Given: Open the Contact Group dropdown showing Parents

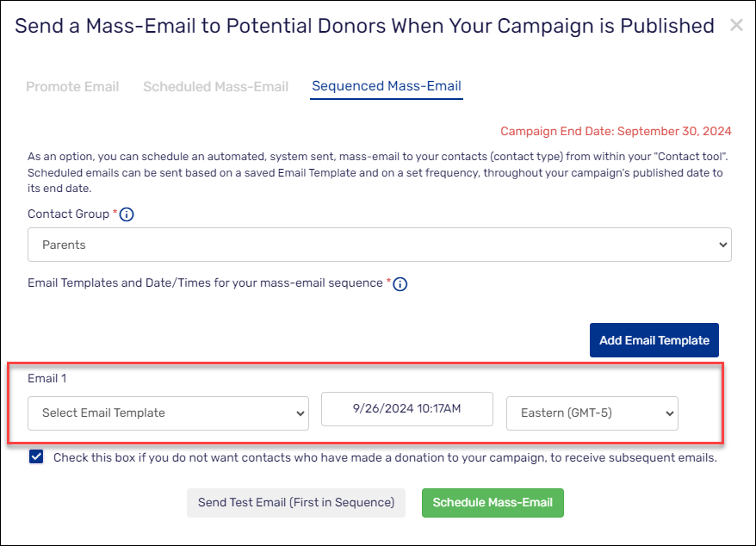Looking at the screenshot, I should pyautogui.click(x=379, y=245).
